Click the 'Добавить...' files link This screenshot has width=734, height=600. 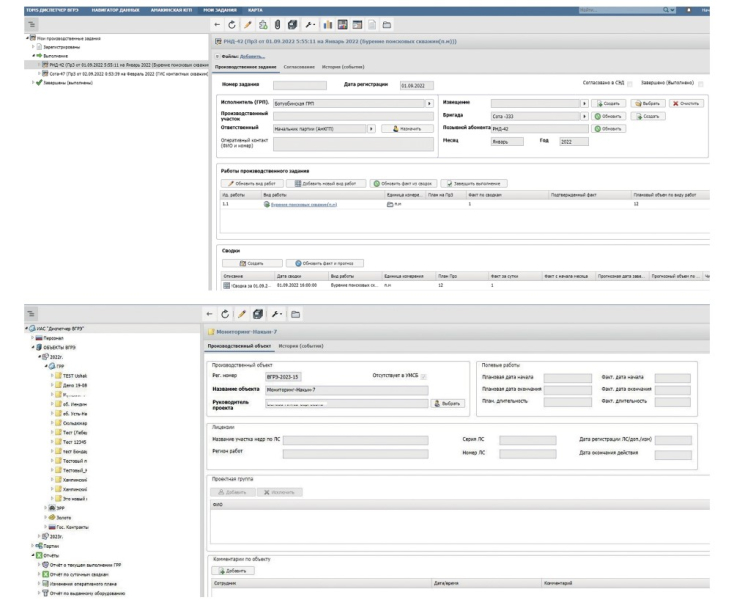click(x=252, y=57)
